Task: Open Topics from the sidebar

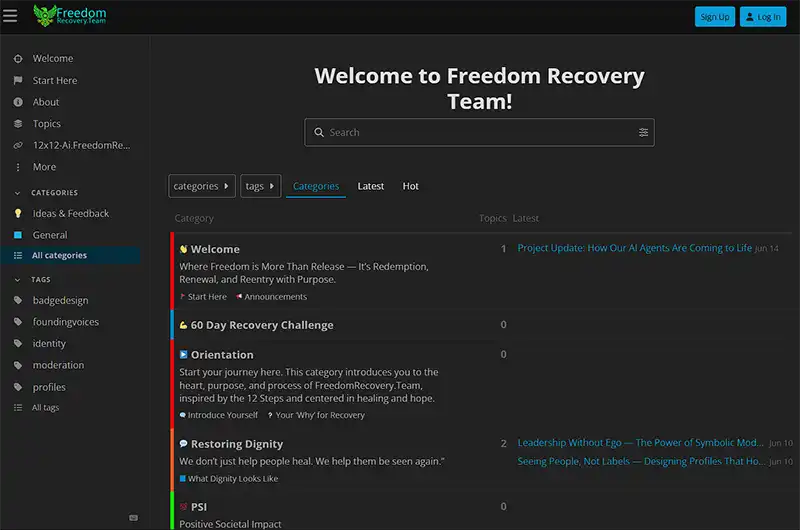Action: 47,124
